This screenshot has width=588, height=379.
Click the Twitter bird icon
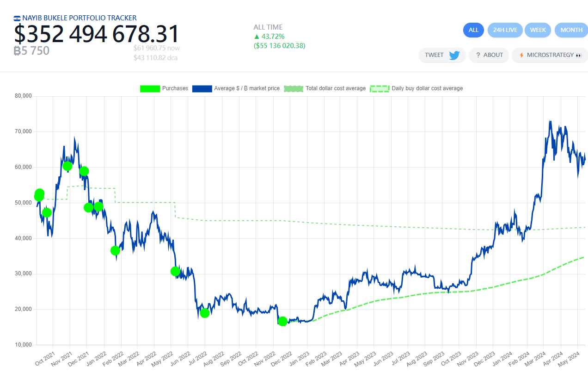pyautogui.click(x=454, y=55)
